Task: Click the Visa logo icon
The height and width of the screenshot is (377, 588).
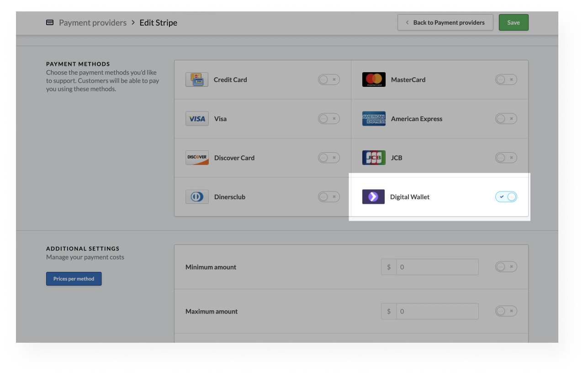Action: [197, 119]
